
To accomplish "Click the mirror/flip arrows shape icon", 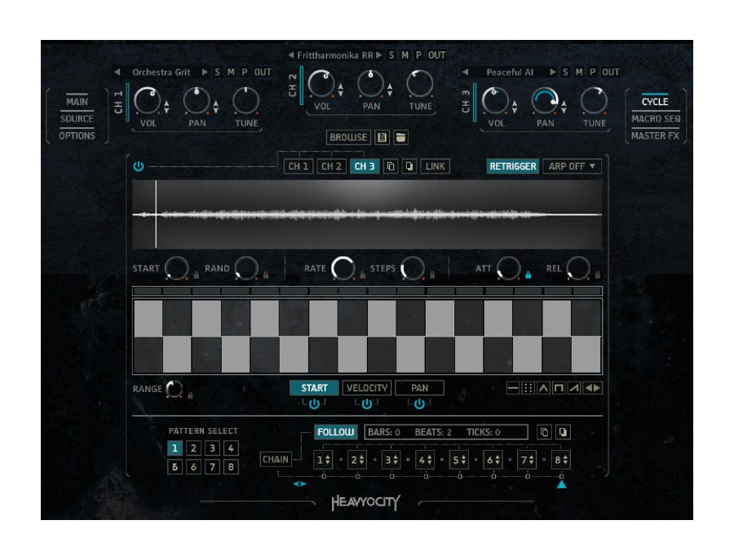I will pos(593,388).
